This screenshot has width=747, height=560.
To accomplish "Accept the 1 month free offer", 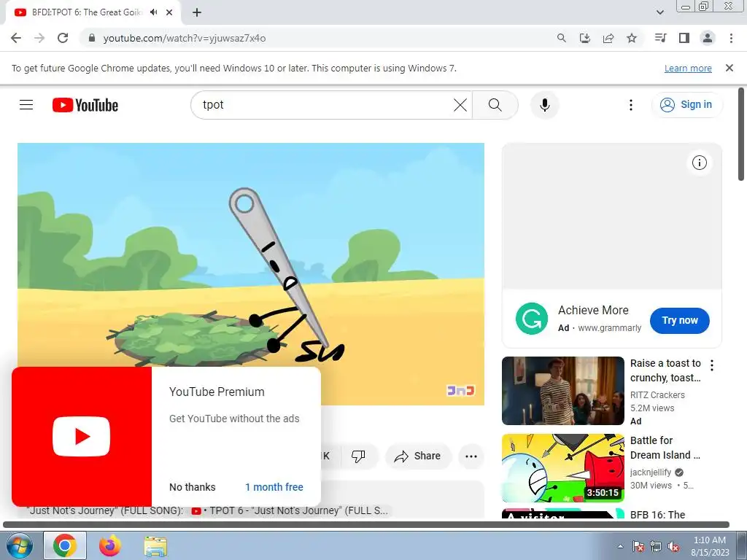I will [274, 487].
